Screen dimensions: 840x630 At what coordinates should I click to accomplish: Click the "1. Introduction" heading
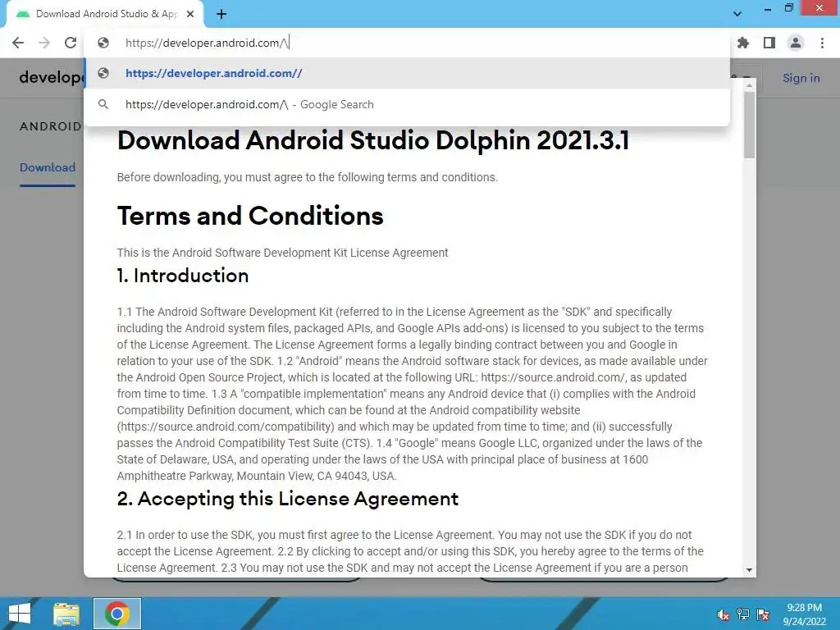click(x=183, y=276)
